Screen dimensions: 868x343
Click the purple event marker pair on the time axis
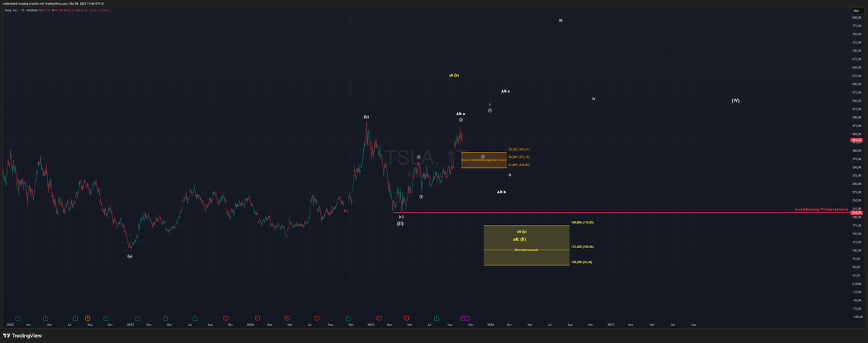[x=465, y=318]
